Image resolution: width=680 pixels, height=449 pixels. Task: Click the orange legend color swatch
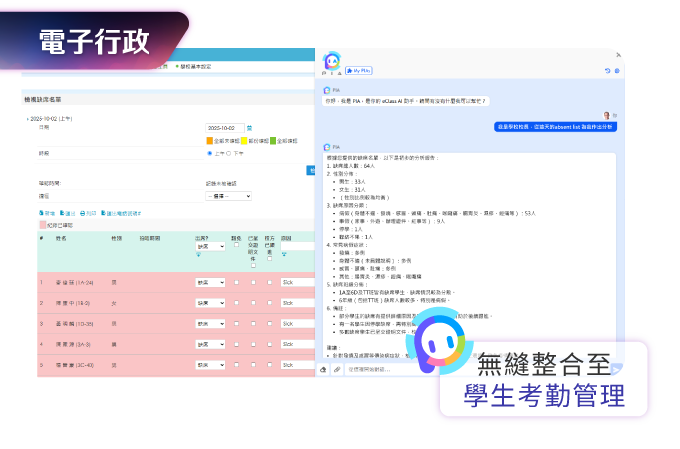tap(209, 141)
